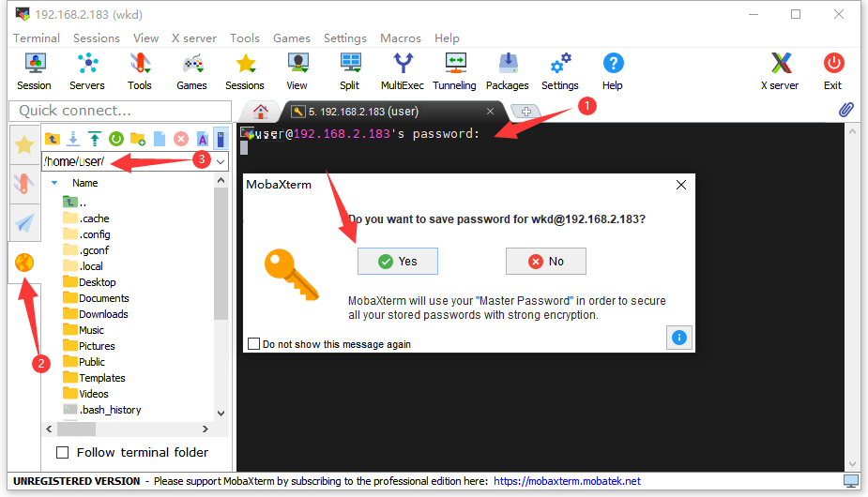Open the Macros menu

pyautogui.click(x=401, y=38)
